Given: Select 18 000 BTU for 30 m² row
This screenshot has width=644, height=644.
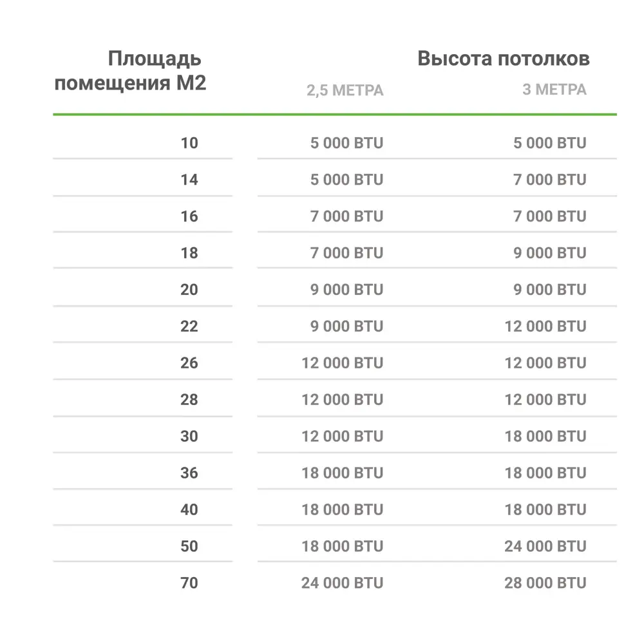Looking at the screenshot, I should click(545, 437).
